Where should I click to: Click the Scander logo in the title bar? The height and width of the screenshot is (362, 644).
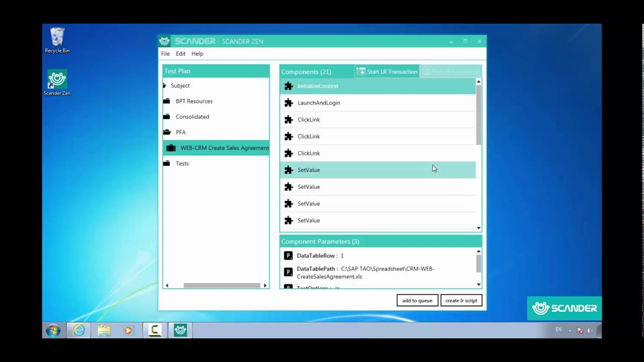(x=164, y=41)
